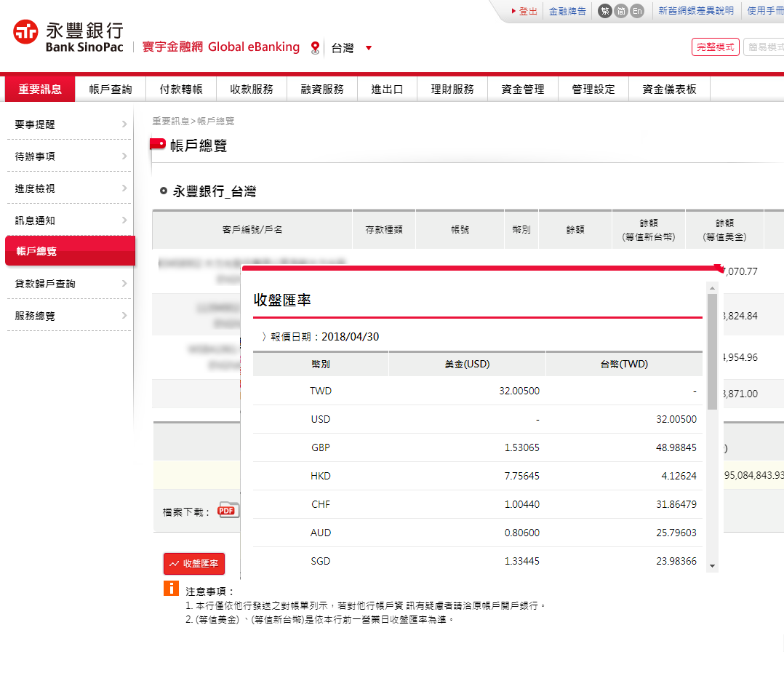Click the GBP currency row label
The height and width of the screenshot is (673, 784).
[321, 447]
